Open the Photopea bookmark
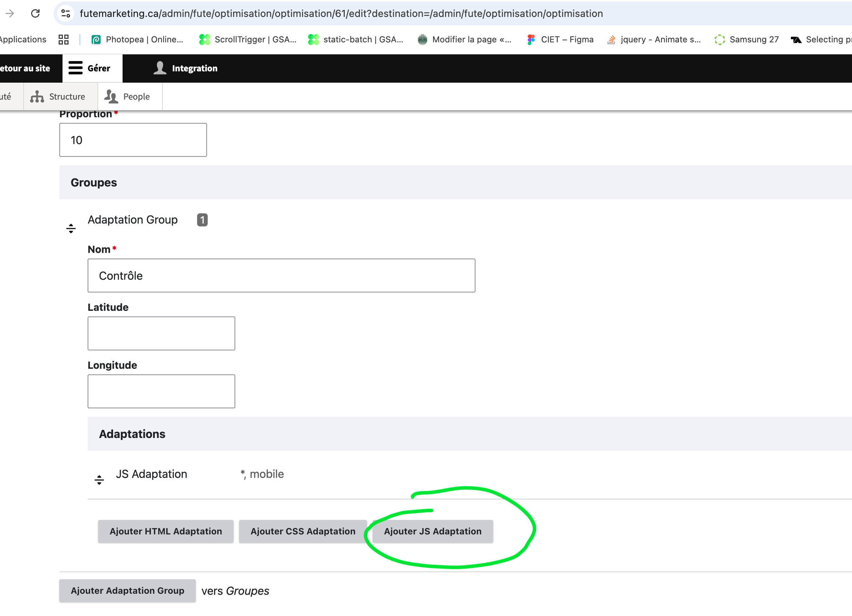 pyautogui.click(x=137, y=40)
